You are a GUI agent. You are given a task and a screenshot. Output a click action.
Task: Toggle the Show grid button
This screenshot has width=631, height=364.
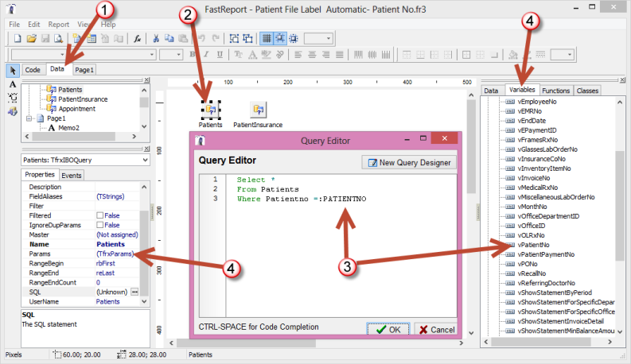[267, 39]
